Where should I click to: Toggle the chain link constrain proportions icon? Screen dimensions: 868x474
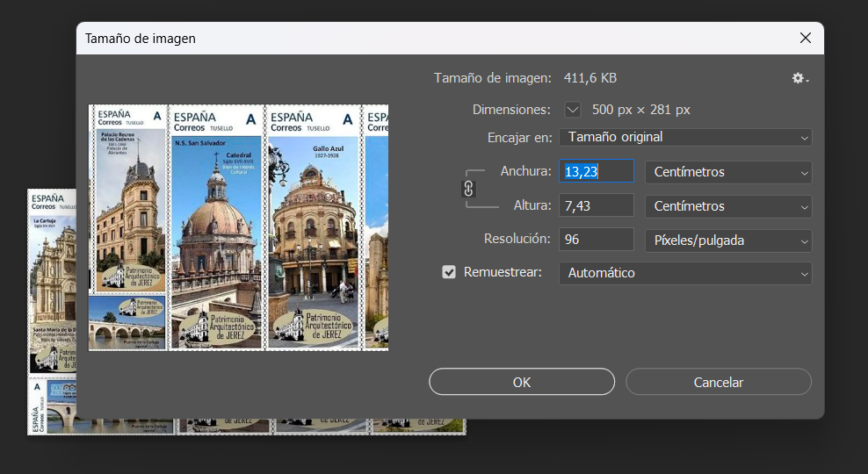click(x=468, y=189)
